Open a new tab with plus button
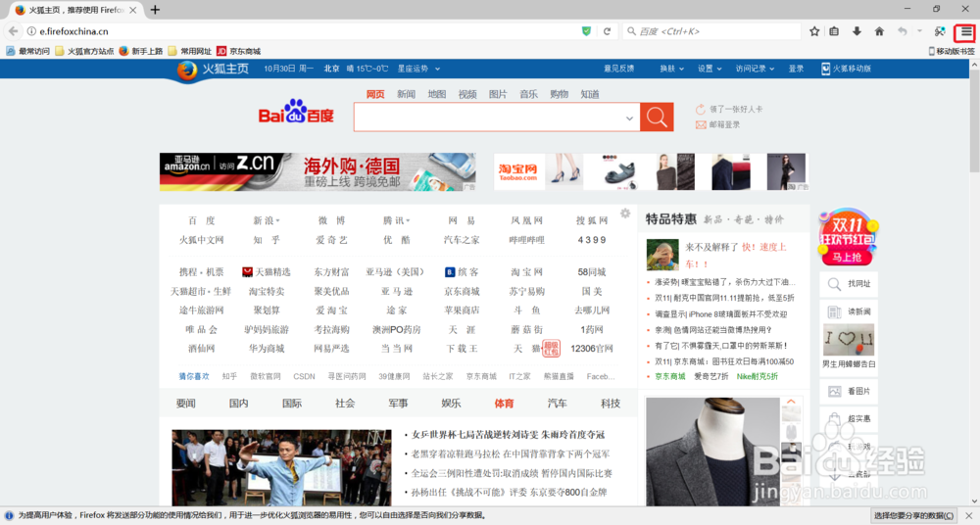 (x=155, y=10)
